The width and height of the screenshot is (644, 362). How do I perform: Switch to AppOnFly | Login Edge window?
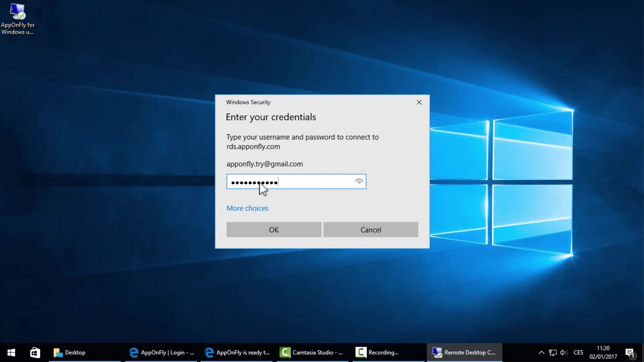[161, 353]
